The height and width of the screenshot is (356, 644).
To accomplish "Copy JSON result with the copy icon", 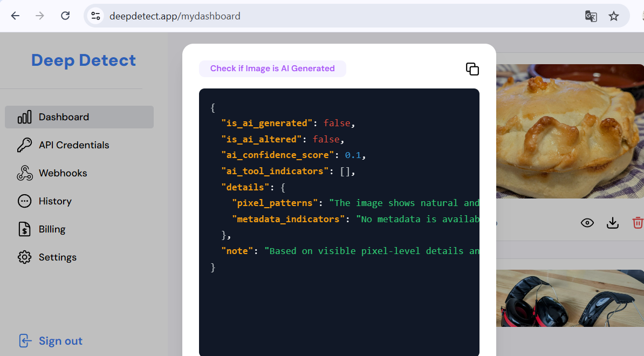I will click(x=472, y=69).
